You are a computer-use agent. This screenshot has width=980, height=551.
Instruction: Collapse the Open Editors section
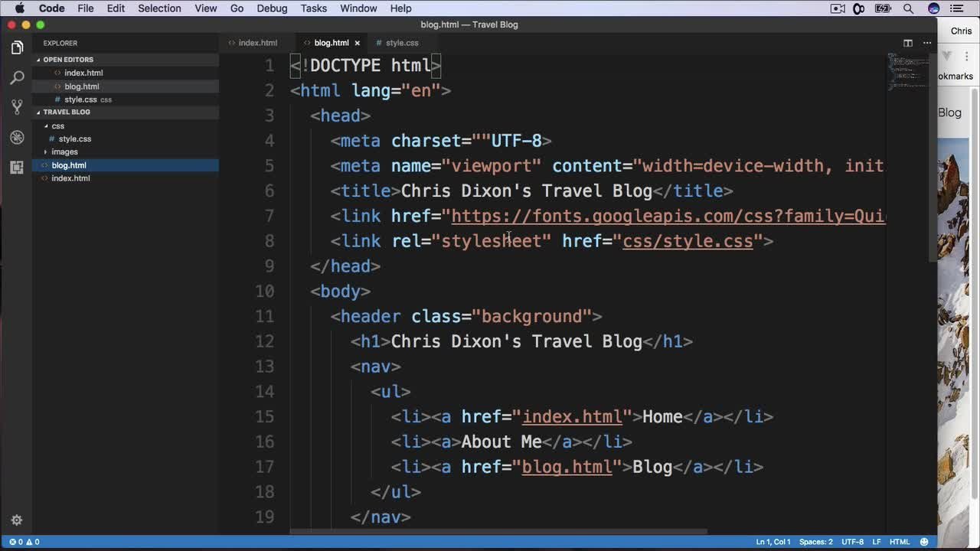[x=67, y=60]
